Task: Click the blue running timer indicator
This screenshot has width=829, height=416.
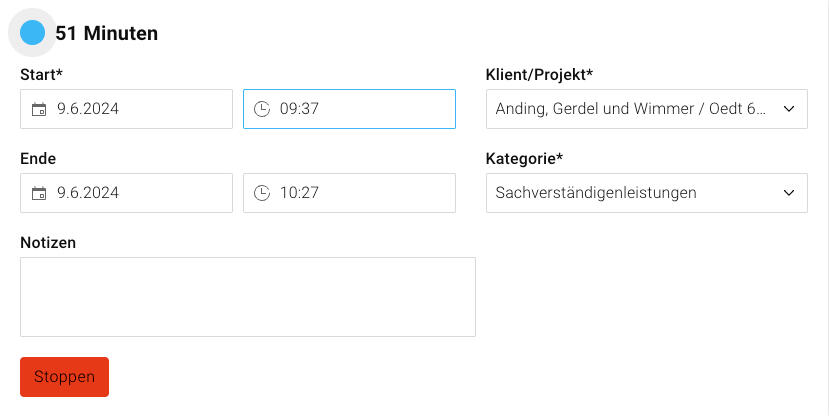Action: 33,33
